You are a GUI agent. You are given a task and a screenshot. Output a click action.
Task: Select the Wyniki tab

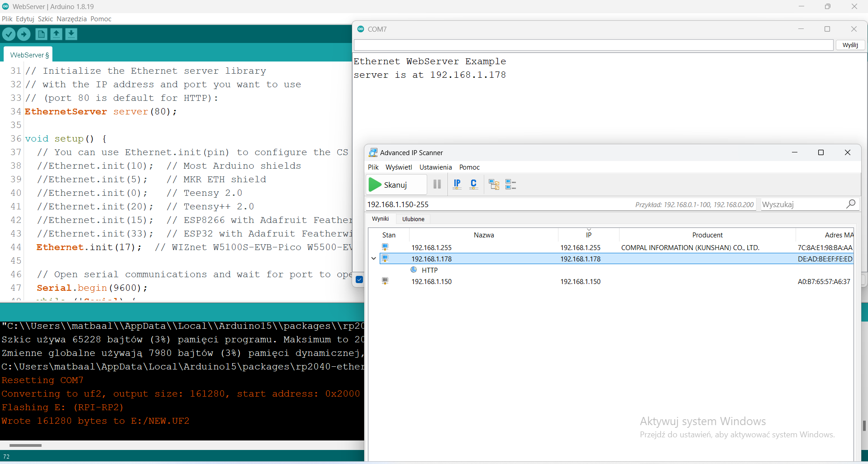tap(380, 218)
